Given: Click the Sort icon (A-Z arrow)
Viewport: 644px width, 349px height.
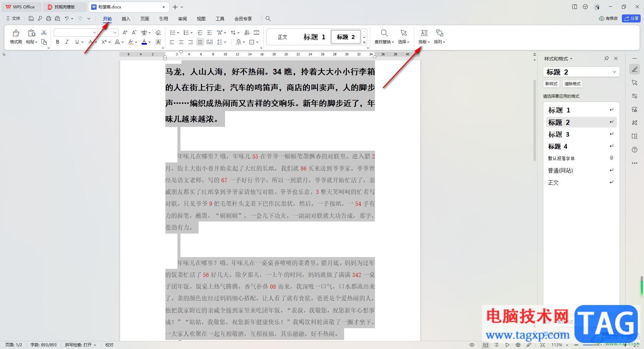Looking at the screenshot, I should [x=247, y=33].
